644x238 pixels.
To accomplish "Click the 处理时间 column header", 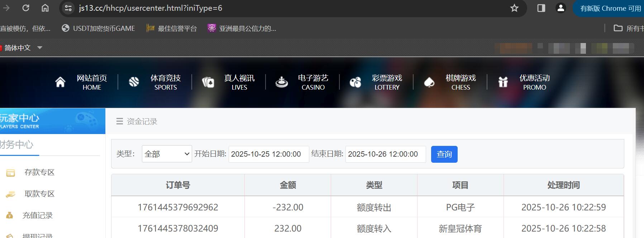I will pyautogui.click(x=564, y=185).
